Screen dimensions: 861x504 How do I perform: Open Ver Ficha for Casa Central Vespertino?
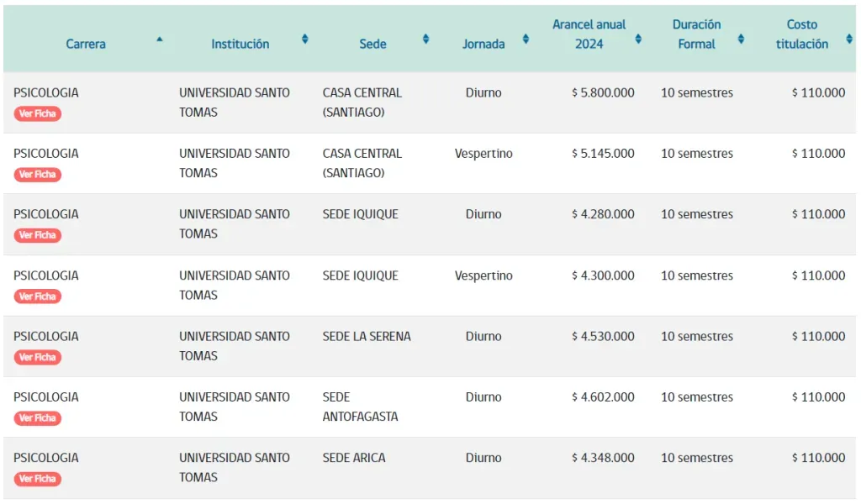tap(37, 175)
